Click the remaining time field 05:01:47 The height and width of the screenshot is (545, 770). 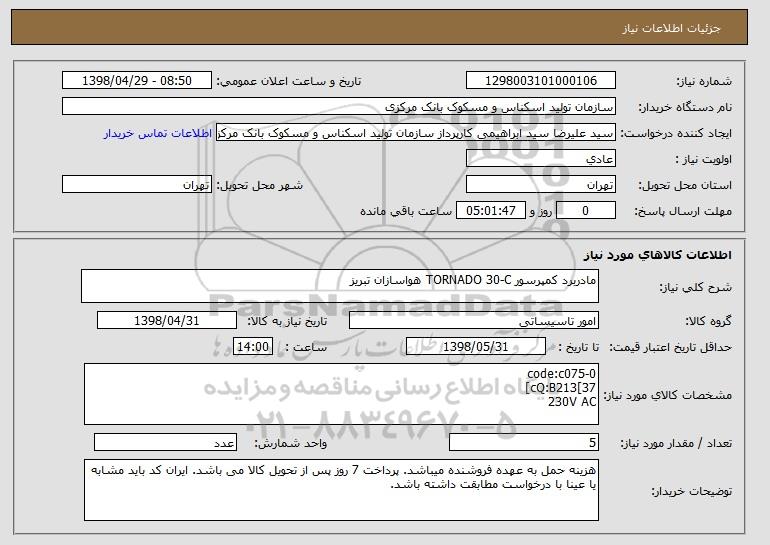tap(491, 211)
